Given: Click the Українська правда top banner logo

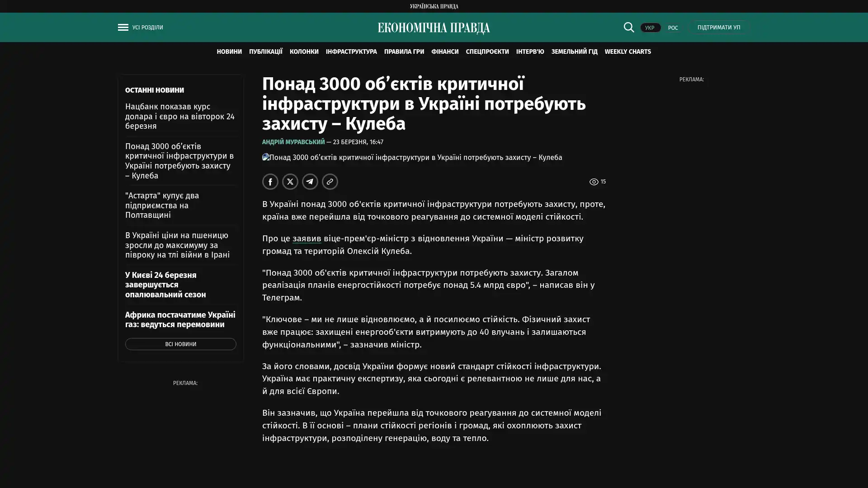Looking at the screenshot, I should [x=434, y=6].
